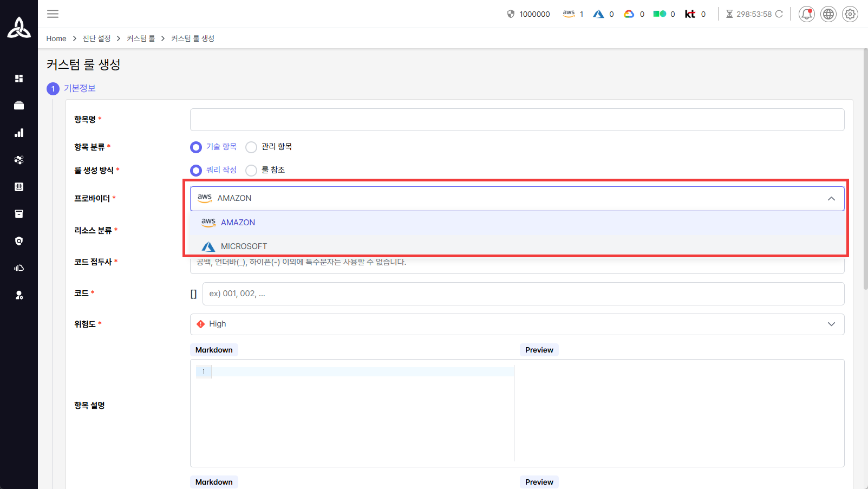Click the notification bell icon

(x=806, y=14)
